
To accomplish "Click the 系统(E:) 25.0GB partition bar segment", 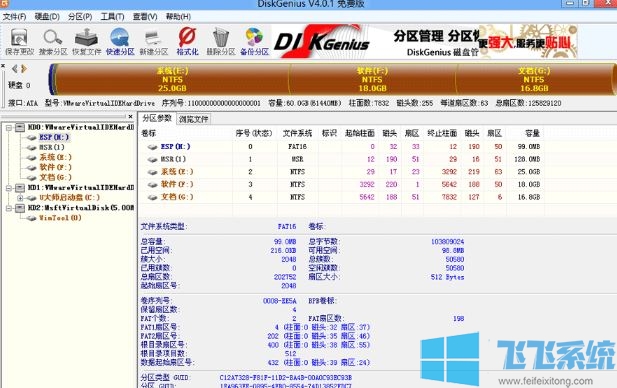I will [172, 79].
